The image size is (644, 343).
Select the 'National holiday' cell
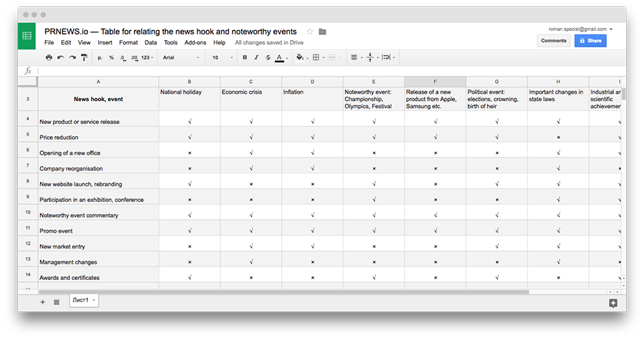click(x=190, y=99)
